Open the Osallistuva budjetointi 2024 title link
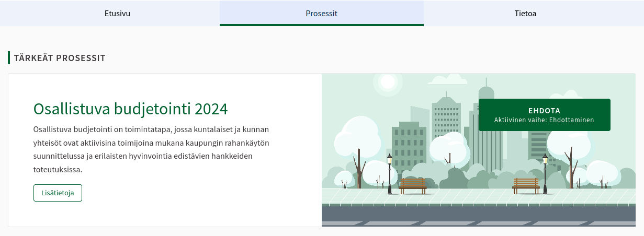Viewport: 644px width, 236px height. click(x=130, y=109)
